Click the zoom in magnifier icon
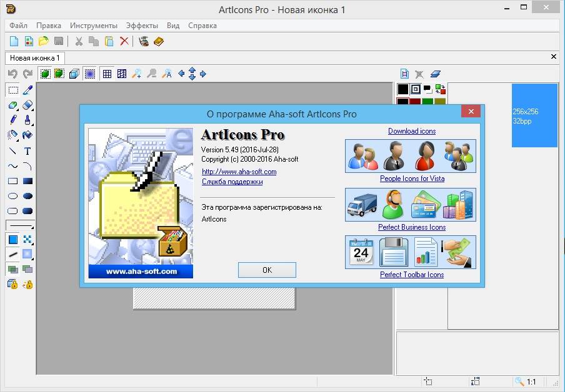Viewport: 565px width, 392px height. 137,74
